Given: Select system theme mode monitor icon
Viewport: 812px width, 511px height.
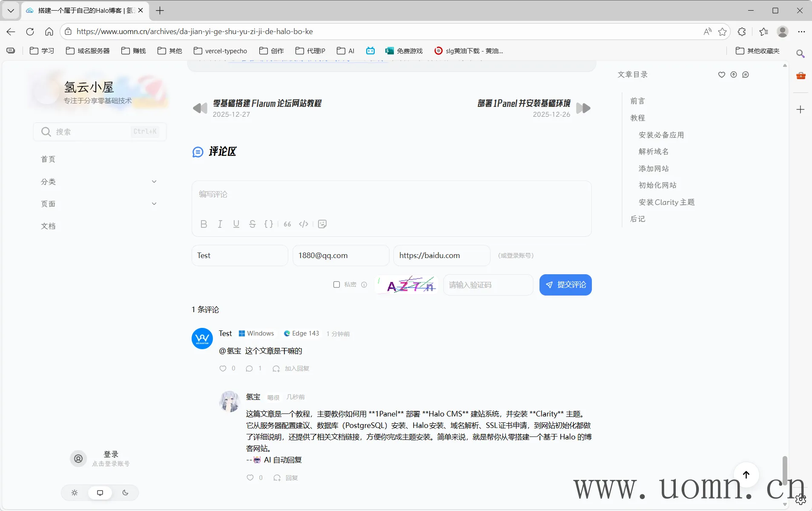Looking at the screenshot, I should click(100, 493).
